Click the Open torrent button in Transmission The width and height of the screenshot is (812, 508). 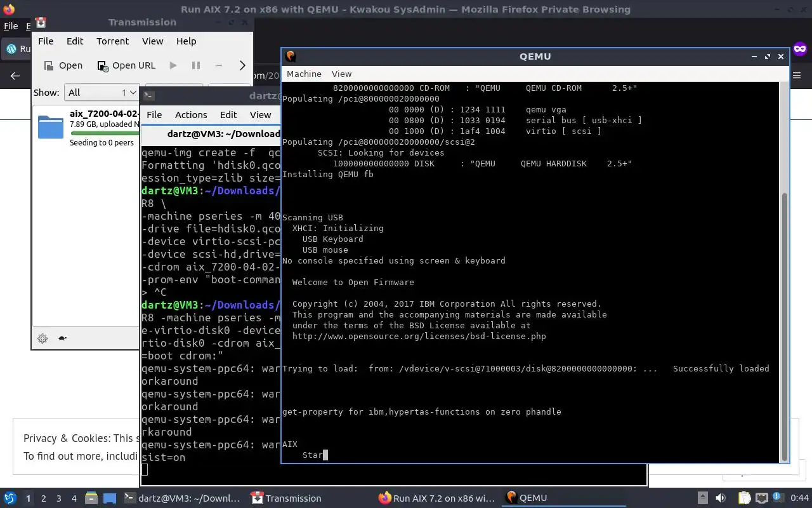pyautogui.click(x=63, y=65)
